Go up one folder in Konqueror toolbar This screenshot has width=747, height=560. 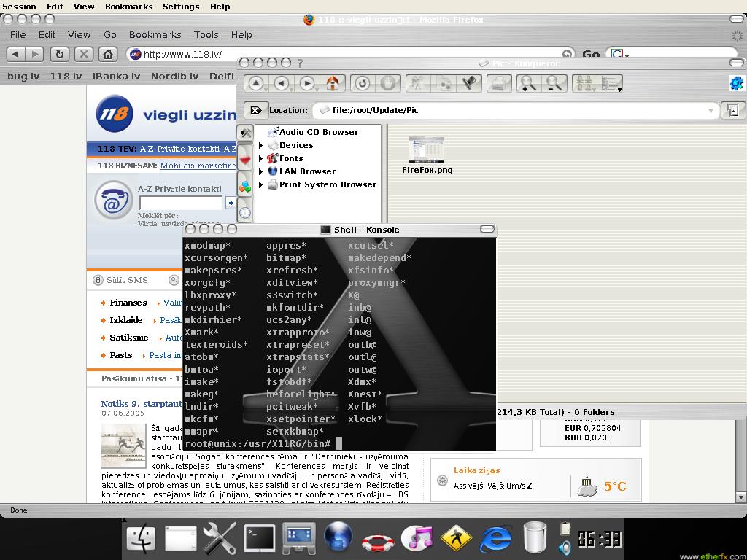(256, 83)
